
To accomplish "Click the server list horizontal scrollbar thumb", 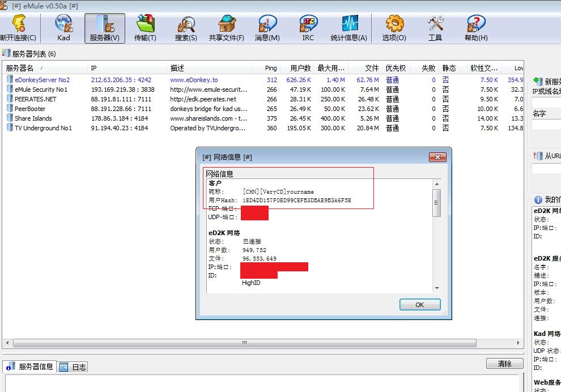I will [x=245, y=343].
